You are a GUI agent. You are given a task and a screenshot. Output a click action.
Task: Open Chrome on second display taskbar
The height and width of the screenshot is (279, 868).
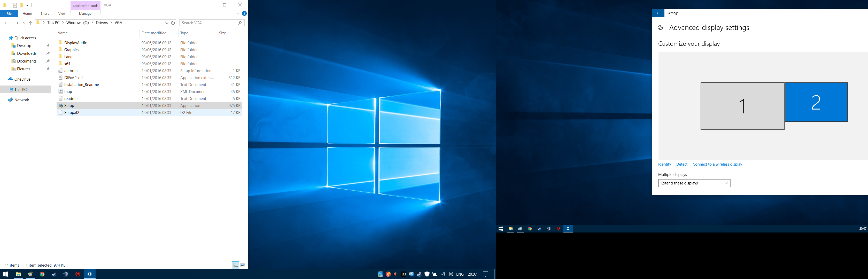pos(530,228)
